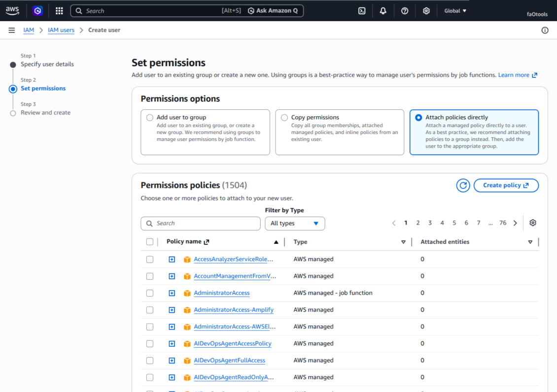Go to page 76 of policies
Image resolution: width=557 pixels, height=392 pixels.
503,223
